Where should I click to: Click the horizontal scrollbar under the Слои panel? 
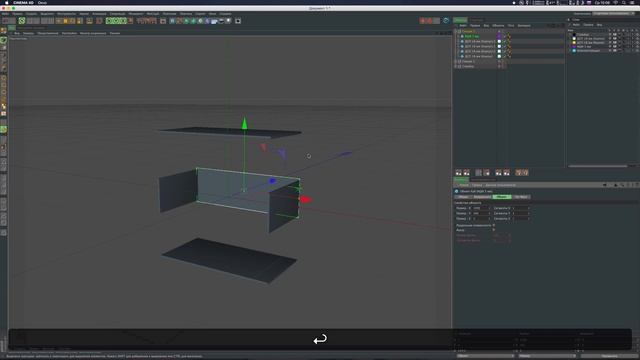point(598,166)
